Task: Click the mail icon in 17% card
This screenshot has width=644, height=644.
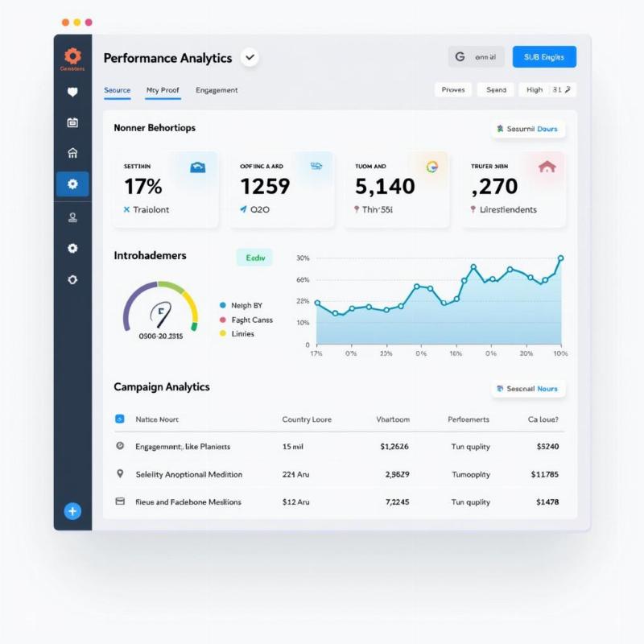Action: (x=197, y=167)
